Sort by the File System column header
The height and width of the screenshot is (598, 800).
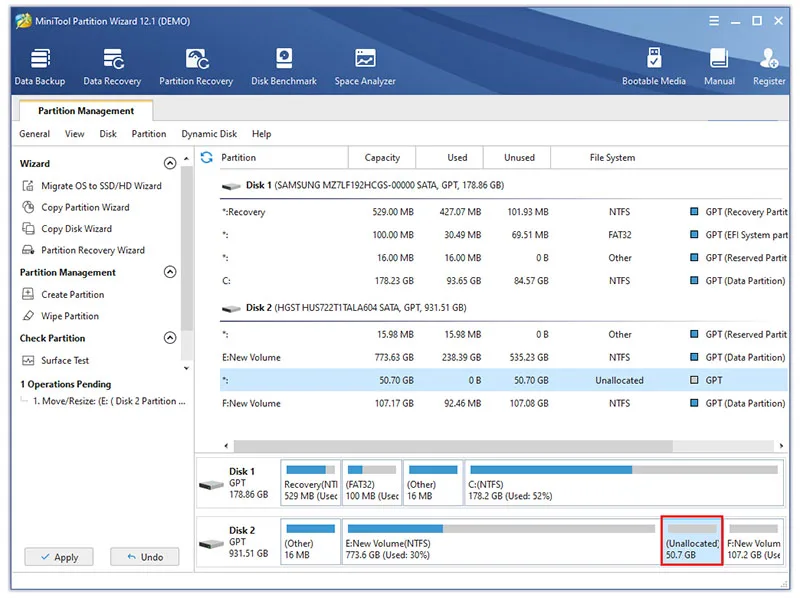tap(612, 158)
